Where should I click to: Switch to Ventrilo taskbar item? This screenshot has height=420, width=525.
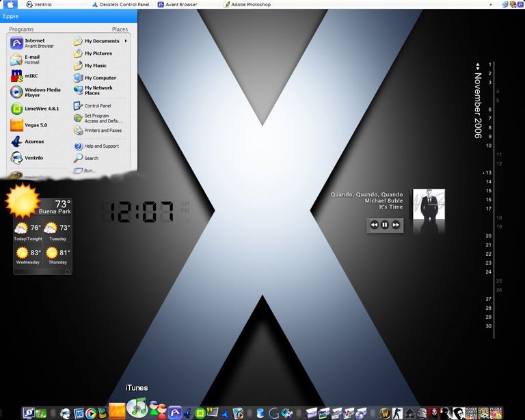(x=38, y=4)
